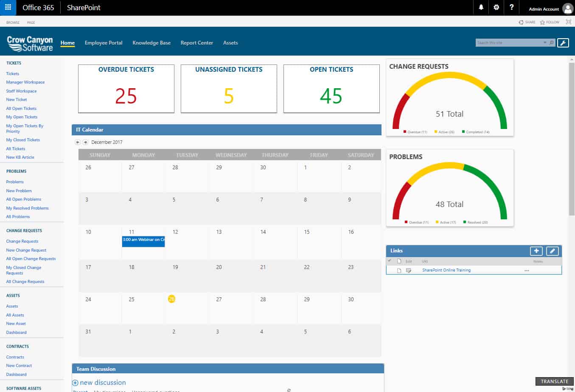Go to previous calendar month
Viewport: 575px width, 392px height.
click(x=78, y=142)
